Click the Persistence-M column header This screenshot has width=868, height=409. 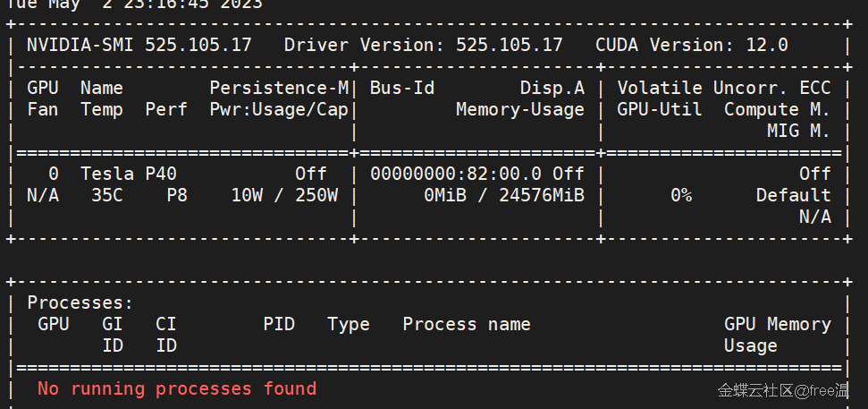click(279, 88)
